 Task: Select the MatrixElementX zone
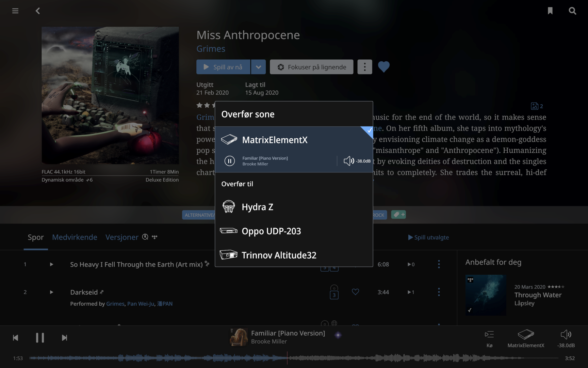pyautogui.click(x=294, y=140)
